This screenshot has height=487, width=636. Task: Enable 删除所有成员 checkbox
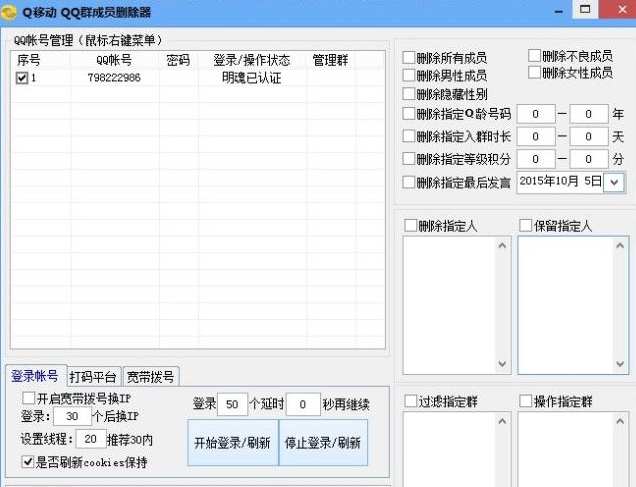(409, 58)
